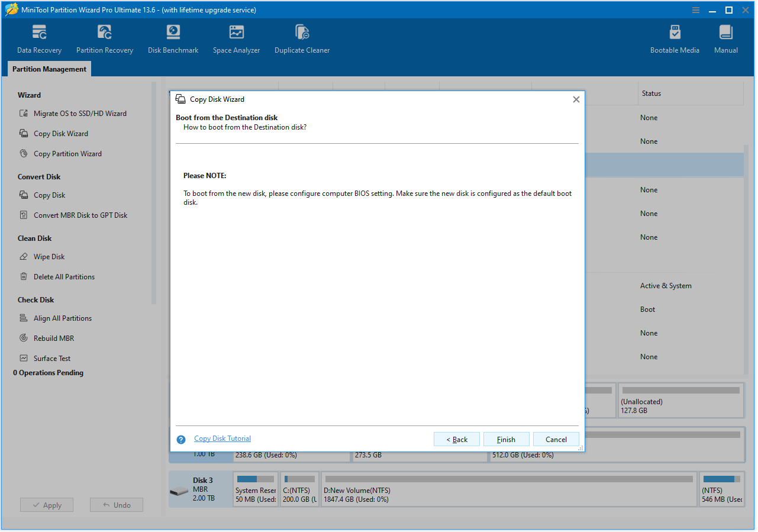Open Bootable Media builder
Screen dimensions: 758x532
675,40
